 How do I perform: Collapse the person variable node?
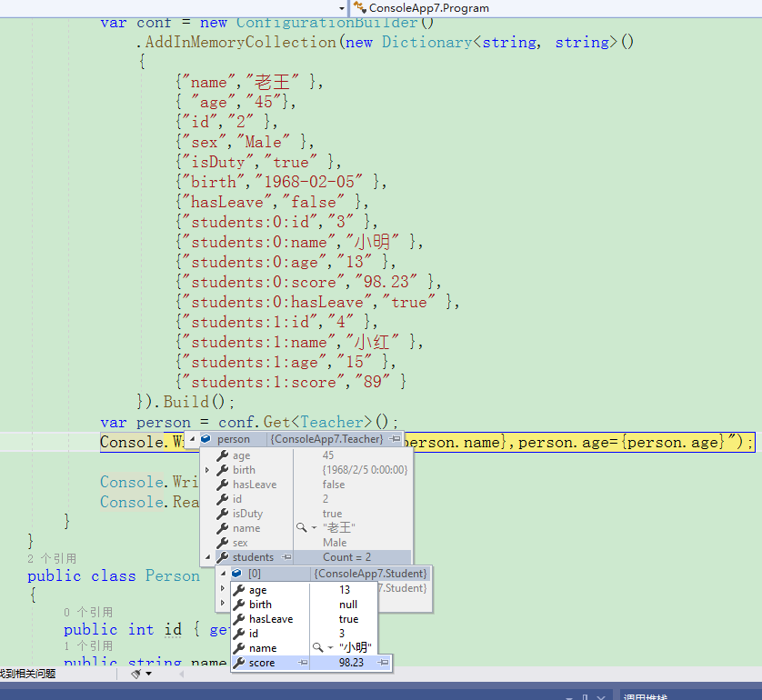194,439
